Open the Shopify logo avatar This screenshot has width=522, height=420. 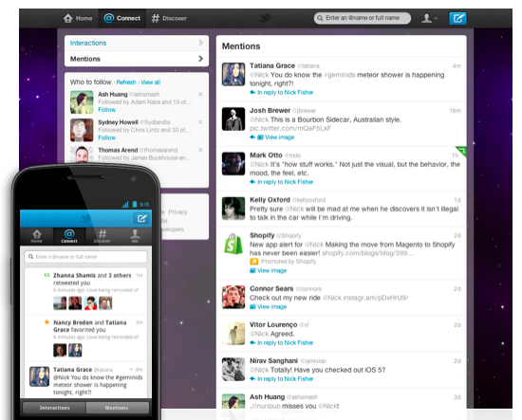tap(233, 244)
